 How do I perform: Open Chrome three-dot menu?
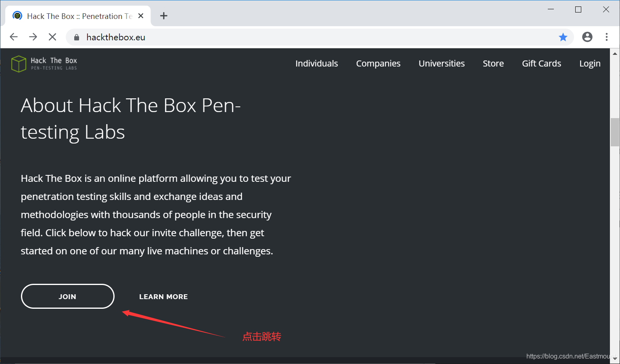607,37
